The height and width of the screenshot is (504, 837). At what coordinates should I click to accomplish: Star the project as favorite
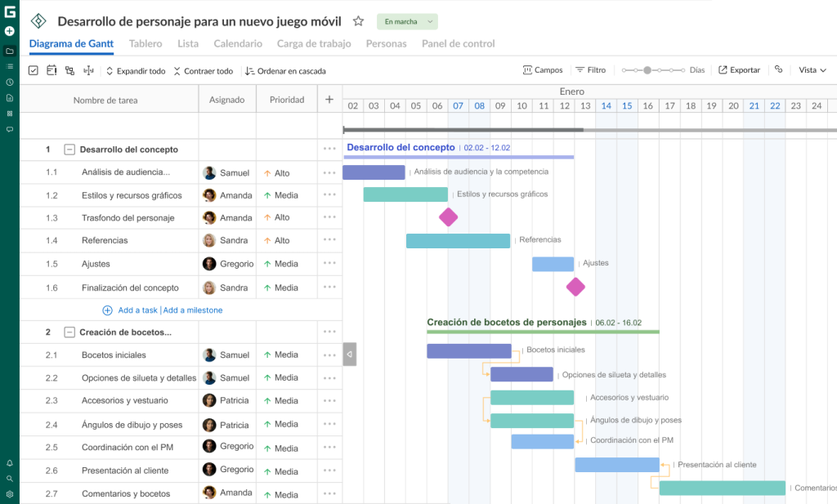click(358, 21)
